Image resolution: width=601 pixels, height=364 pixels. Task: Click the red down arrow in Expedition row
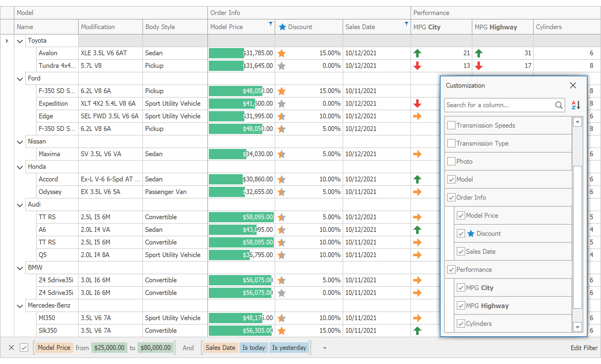click(x=417, y=104)
